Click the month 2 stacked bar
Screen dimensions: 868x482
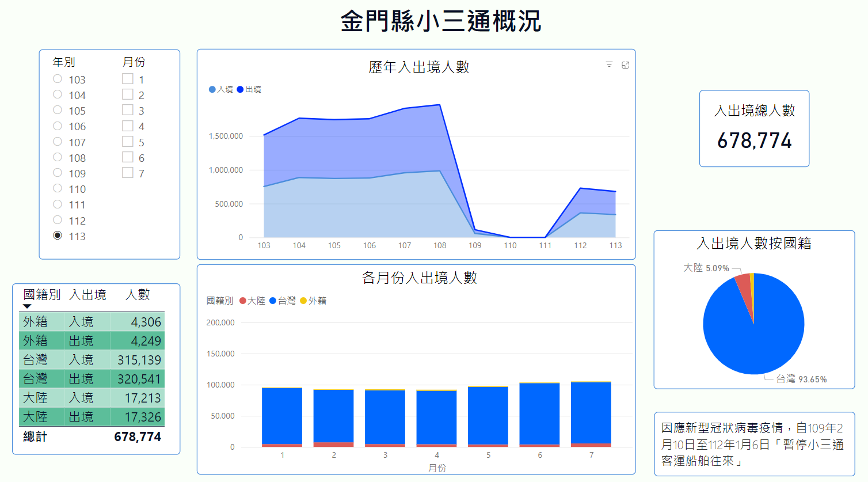coord(333,418)
